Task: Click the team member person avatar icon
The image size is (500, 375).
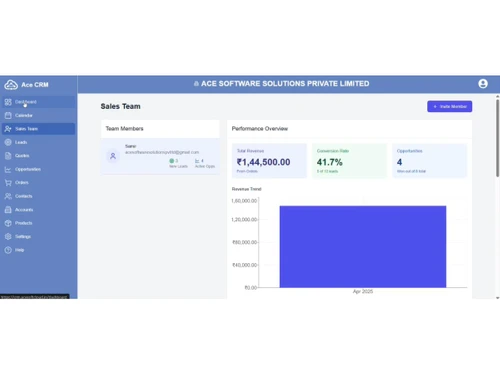Action: (x=113, y=156)
